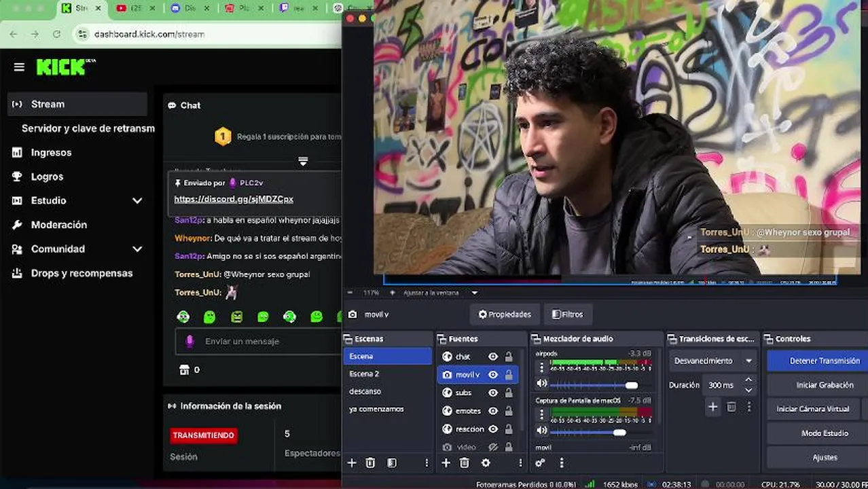This screenshot has height=489, width=868.
Task: Remove transition with trash icon
Action: [731, 407]
